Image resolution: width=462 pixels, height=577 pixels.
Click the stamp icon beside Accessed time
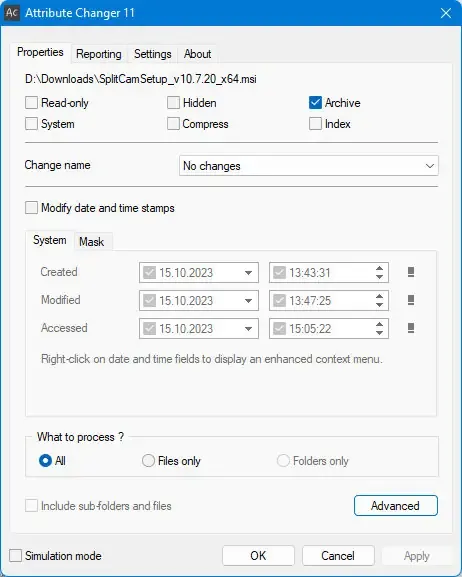411,328
